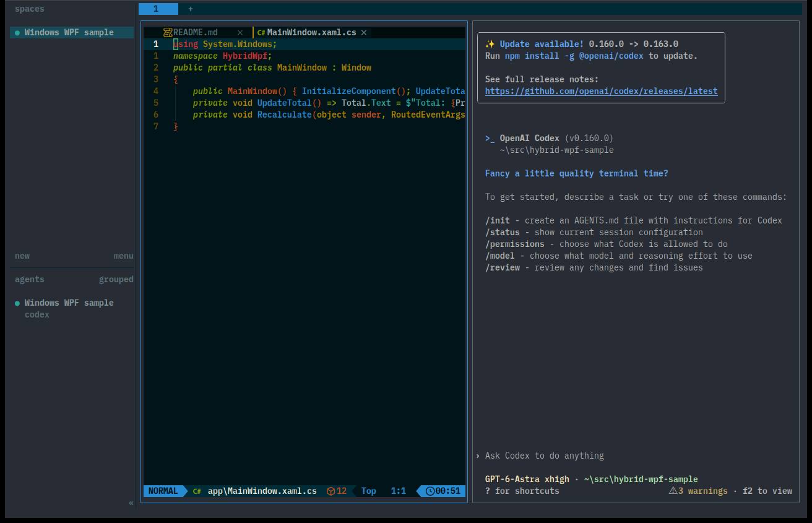Click the spaces header label
The image size is (812, 523).
[x=30, y=9]
